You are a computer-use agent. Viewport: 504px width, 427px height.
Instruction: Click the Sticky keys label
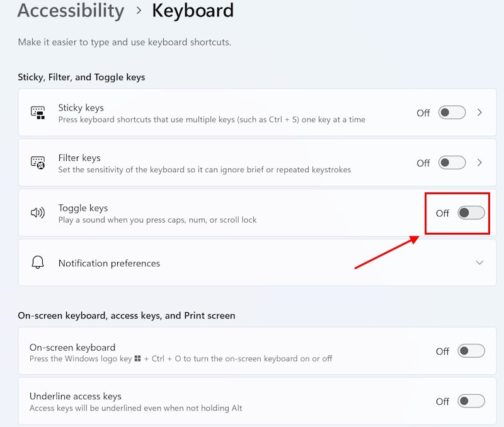pyautogui.click(x=81, y=108)
